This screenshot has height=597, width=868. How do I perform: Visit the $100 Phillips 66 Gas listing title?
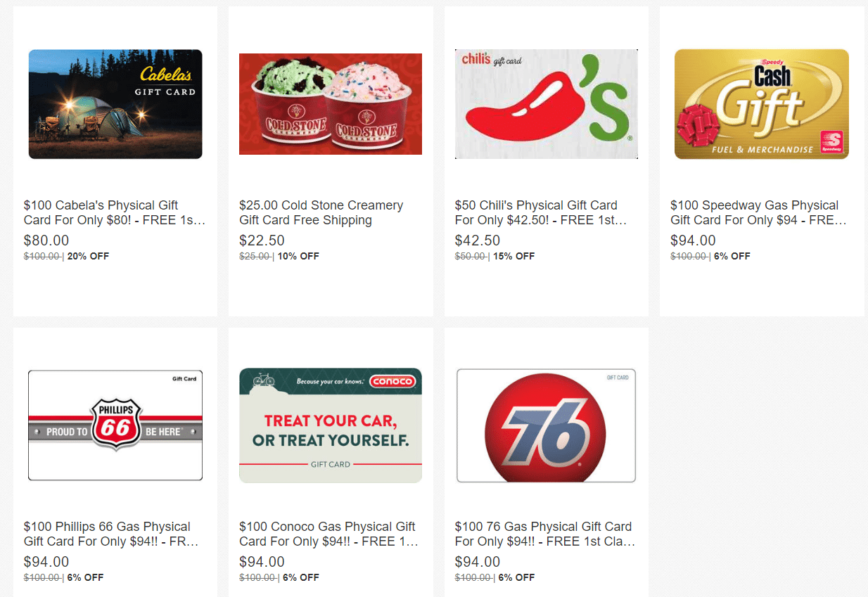coord(111,534)
